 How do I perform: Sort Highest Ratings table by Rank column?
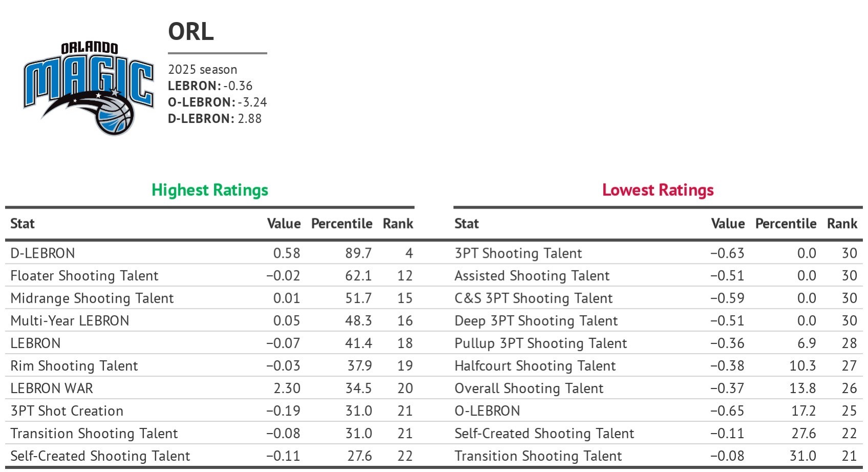pyautogui.click(x=398, y=224)
